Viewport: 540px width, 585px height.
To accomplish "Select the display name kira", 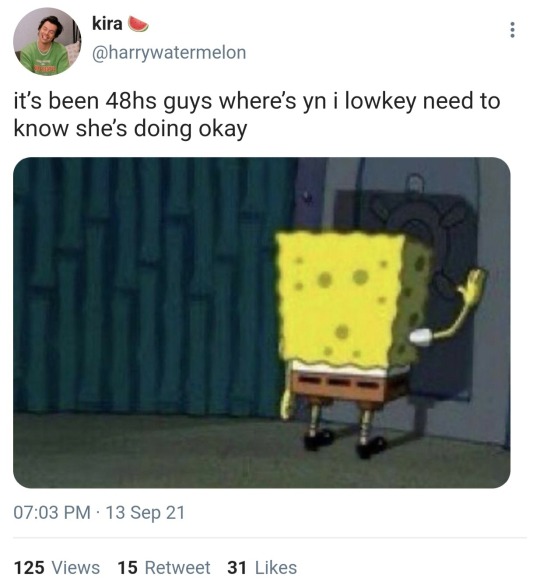I will click(x=107, y=24).
